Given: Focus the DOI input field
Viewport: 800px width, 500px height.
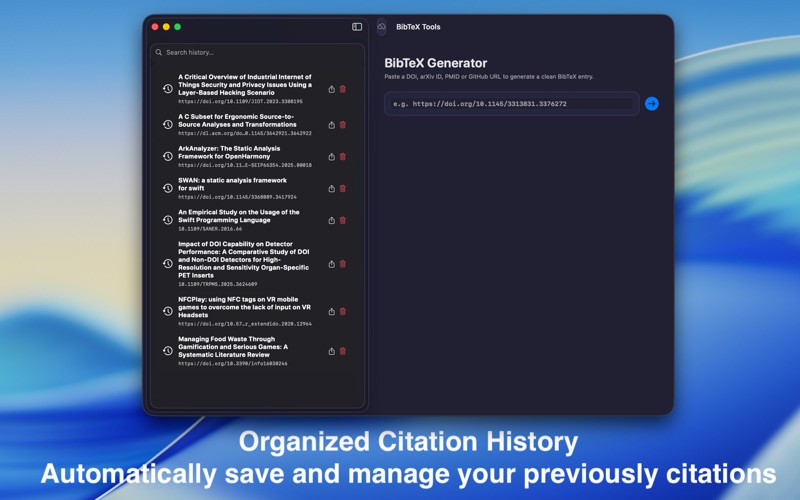Looking at the screenshot, I should coord(512,104).
